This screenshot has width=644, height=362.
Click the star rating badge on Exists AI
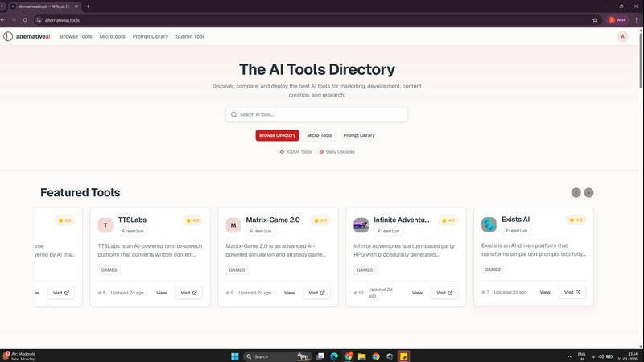[576, 220]
